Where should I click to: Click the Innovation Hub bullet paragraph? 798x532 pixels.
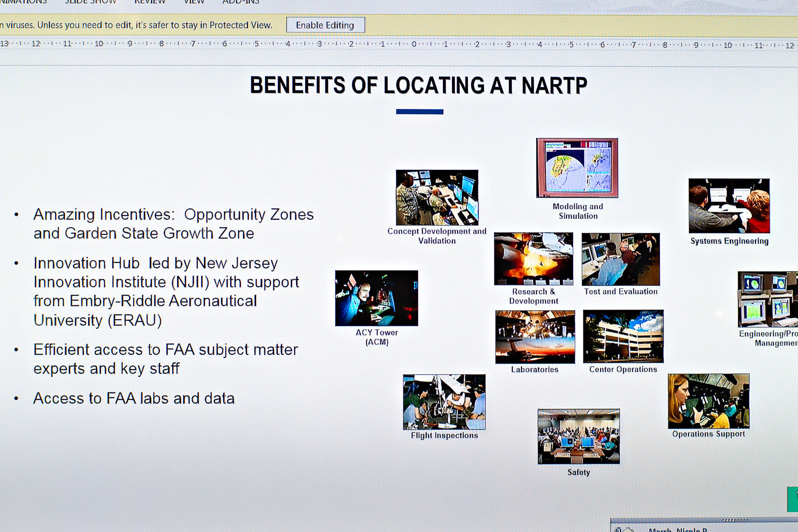click(x=166, y=292)
